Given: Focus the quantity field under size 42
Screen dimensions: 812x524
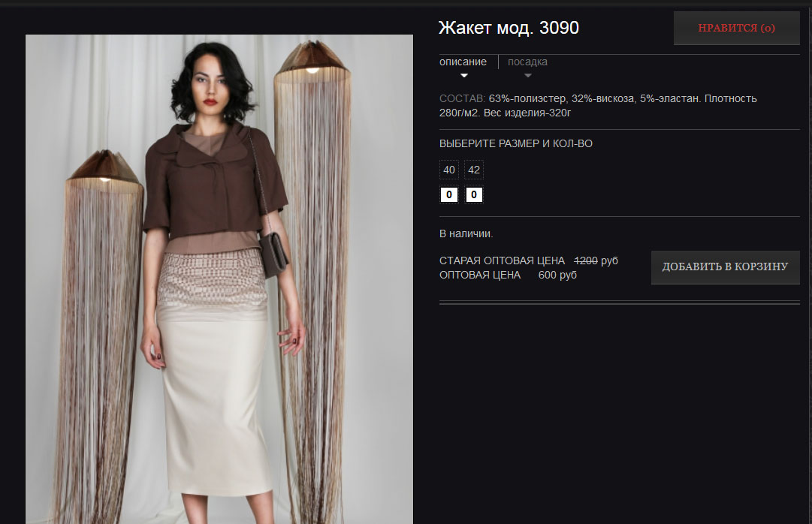Looking at the screenshot, I should (x=474, y=194).
